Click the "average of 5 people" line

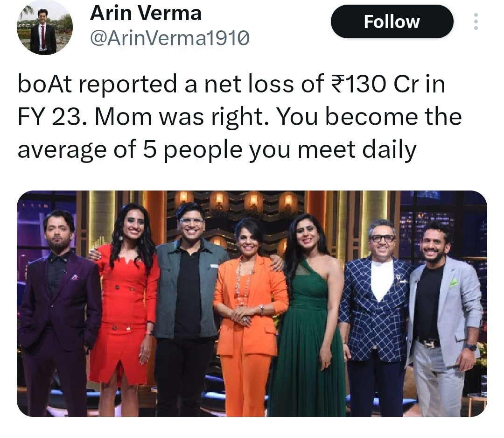tap(130, 150)
